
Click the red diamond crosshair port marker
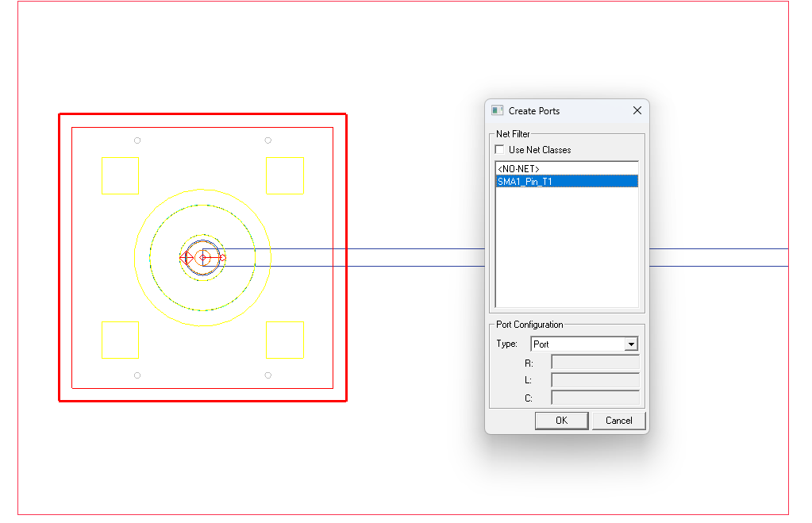click(x=187, y=257)
